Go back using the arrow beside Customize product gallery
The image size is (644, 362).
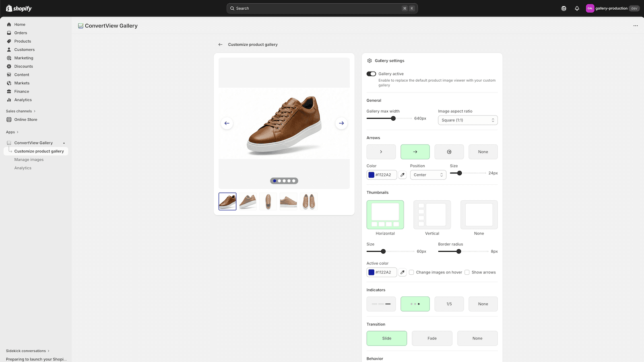pyautogui.click(x=220, y=45)
